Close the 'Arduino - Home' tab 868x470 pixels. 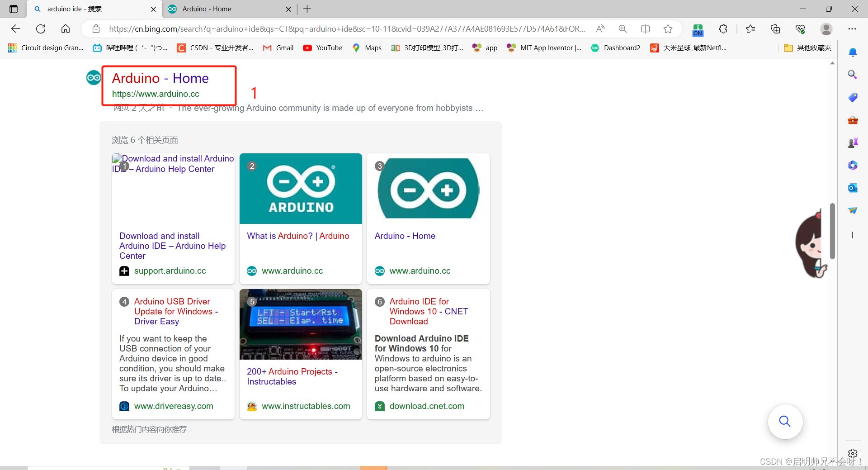288,9
